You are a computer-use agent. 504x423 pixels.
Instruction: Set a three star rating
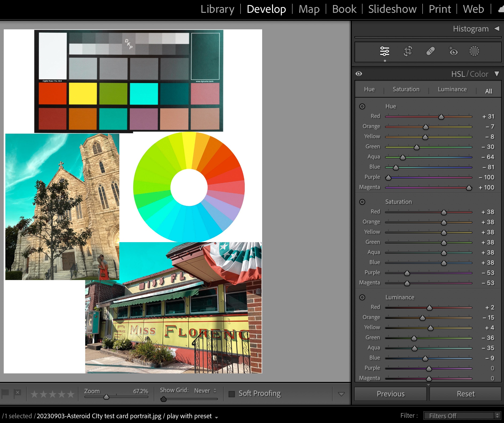click(53, 394)
